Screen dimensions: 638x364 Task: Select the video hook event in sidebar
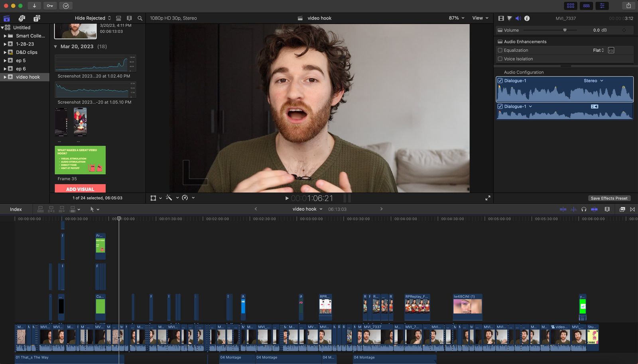coord(29,77)
